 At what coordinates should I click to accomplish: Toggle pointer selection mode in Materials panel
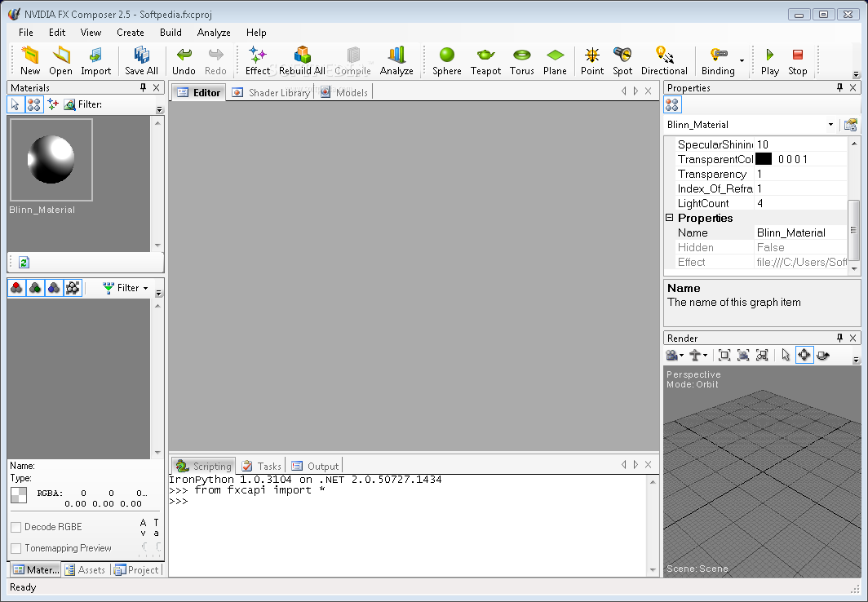point(15,104)
